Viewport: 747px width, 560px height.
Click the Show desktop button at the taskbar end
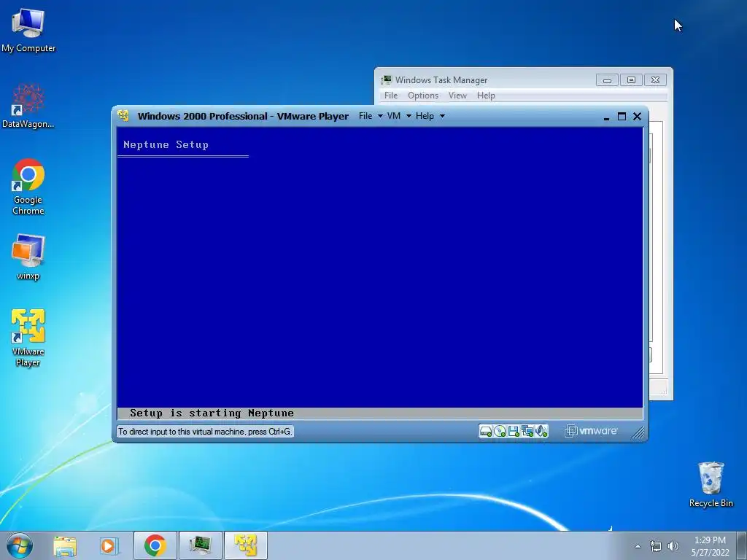point(742,545)
